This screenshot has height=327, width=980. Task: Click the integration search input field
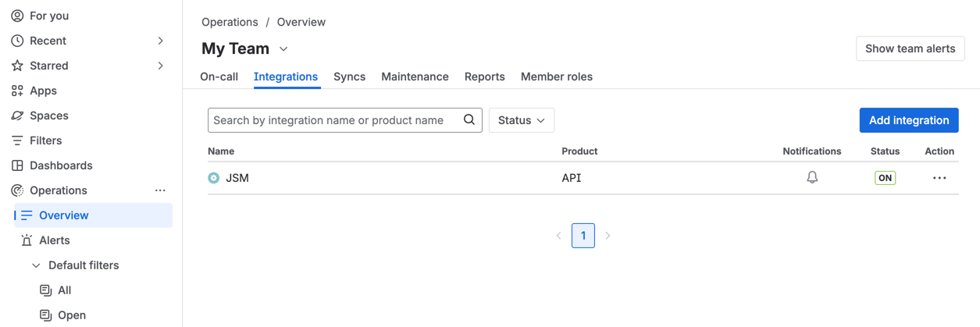point(336,120)
